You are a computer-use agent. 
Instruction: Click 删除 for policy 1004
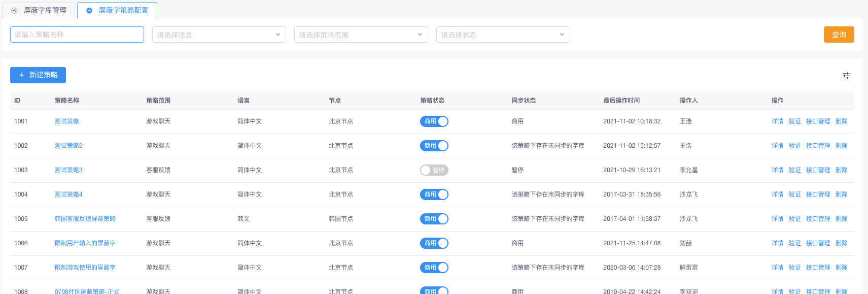(841, 194)
